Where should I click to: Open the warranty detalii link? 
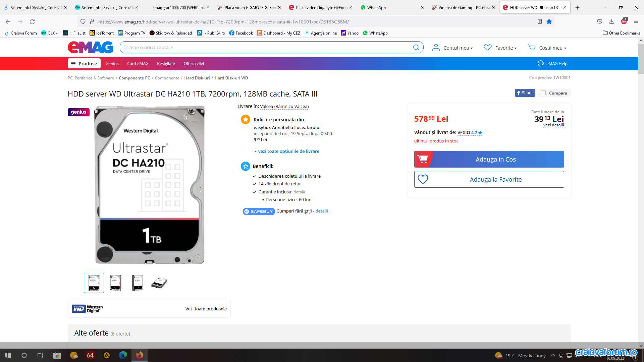[299, 192]
